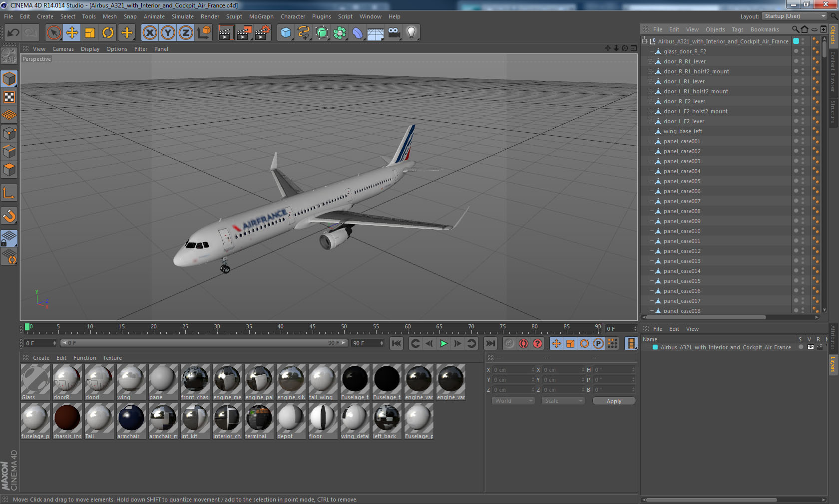Open the Layout dropdown

coord(794,16)
